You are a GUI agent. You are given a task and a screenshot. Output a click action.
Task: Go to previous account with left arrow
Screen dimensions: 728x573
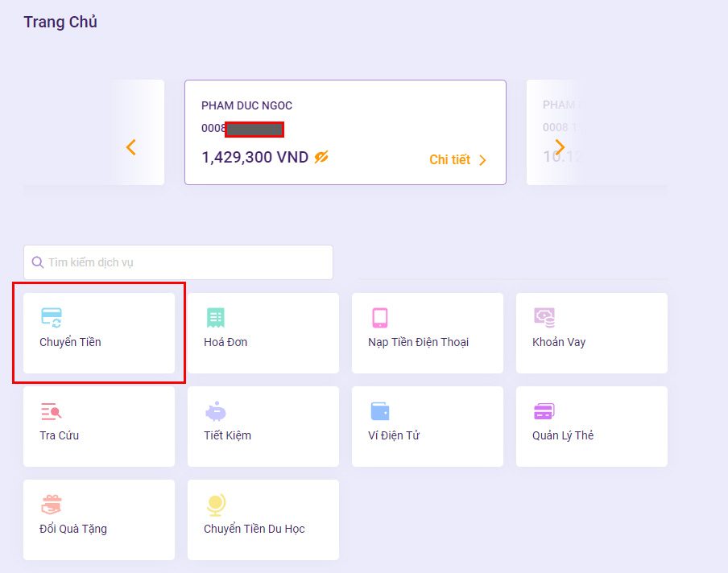[131, 147]
